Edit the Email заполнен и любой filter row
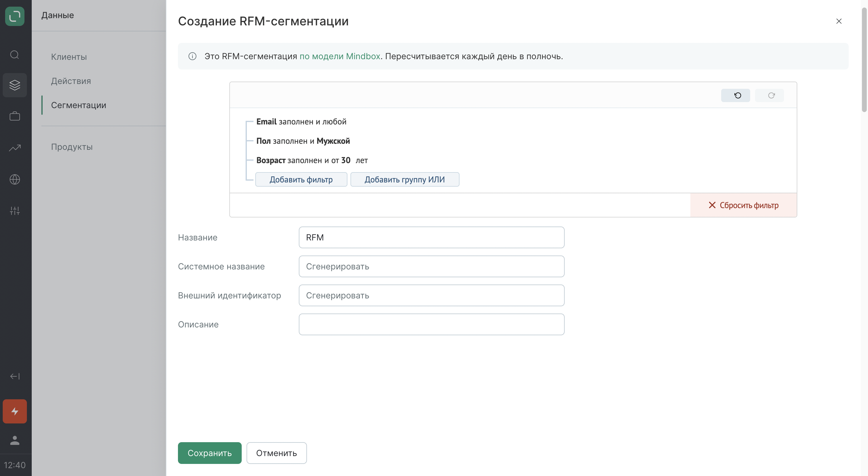 301,122
